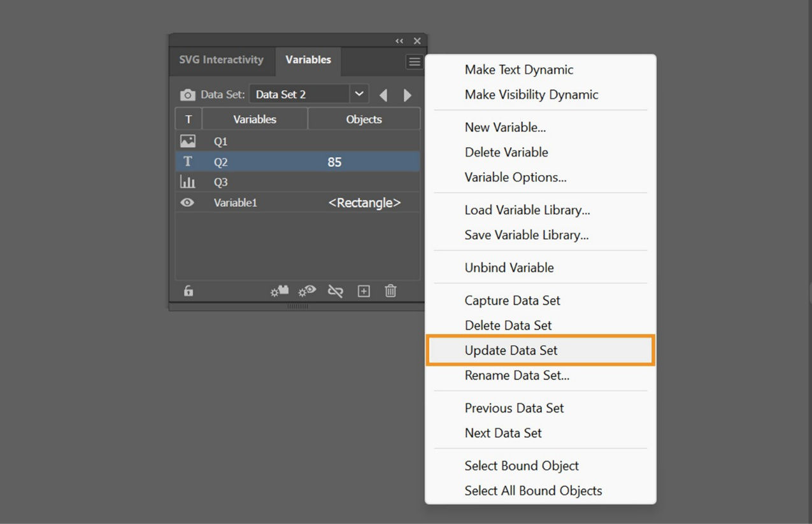Choose Select All Bound Objects
The height and width of the screenshot is (524, 812).
pos(534,490)
